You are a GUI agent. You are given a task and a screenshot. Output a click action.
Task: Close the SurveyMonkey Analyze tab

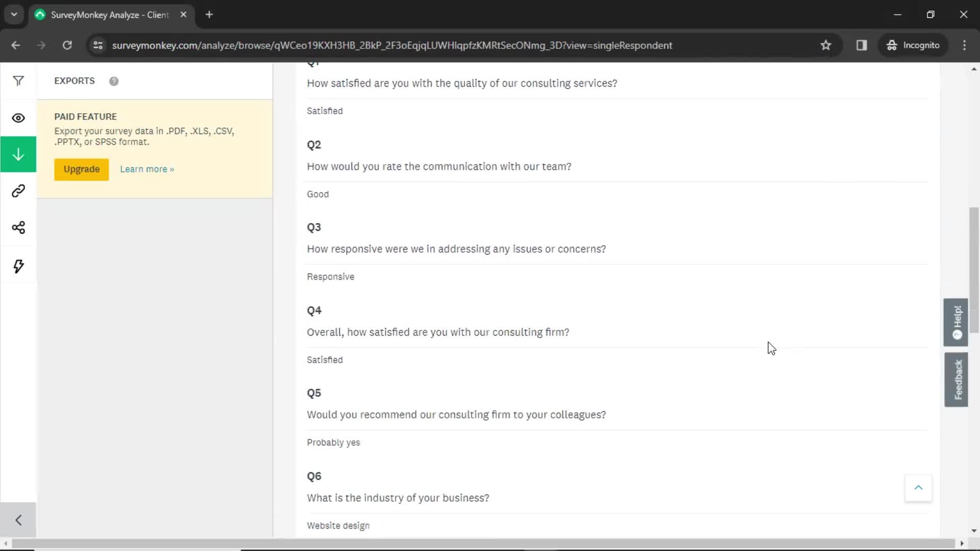click(x=183, y=15)
